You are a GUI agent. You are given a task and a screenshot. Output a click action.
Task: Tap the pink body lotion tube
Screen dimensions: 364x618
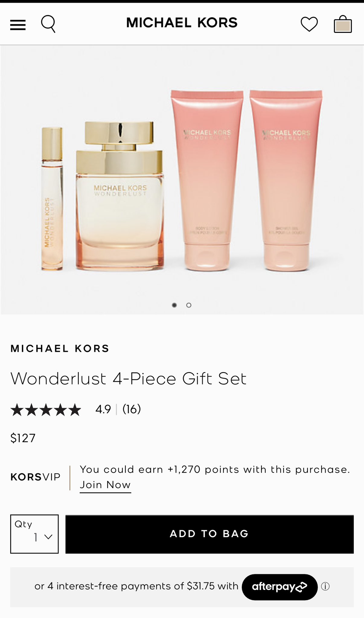point(207,180)
